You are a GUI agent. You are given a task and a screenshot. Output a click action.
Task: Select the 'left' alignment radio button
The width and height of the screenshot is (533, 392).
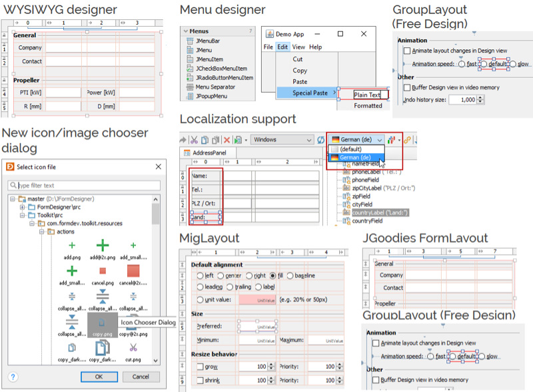[200, 276]
